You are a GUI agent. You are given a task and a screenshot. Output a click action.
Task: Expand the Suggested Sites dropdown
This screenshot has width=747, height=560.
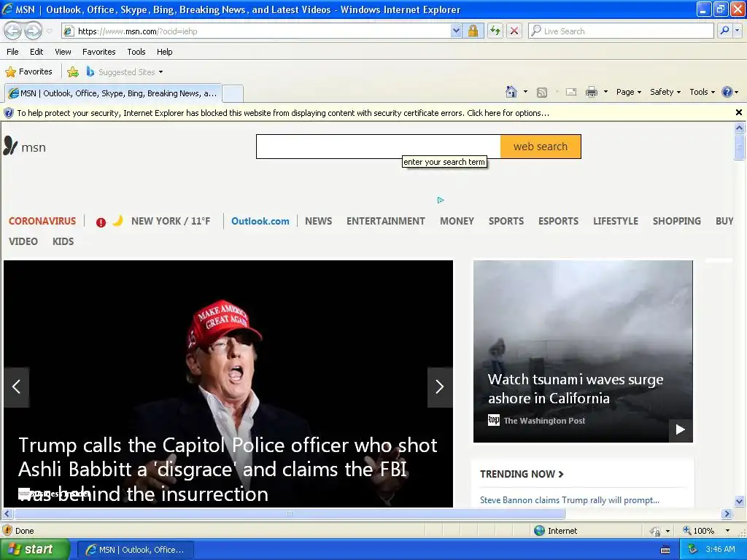point(160,72)
